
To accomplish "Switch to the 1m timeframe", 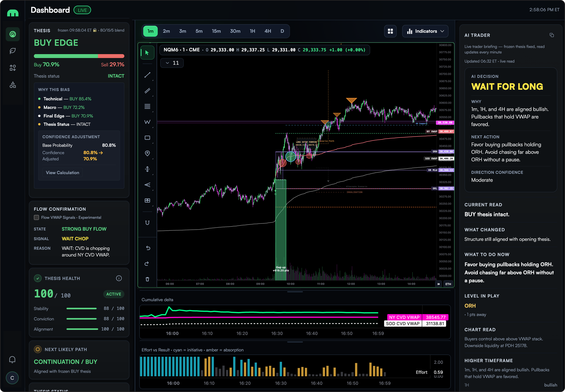I will [151, 31].
